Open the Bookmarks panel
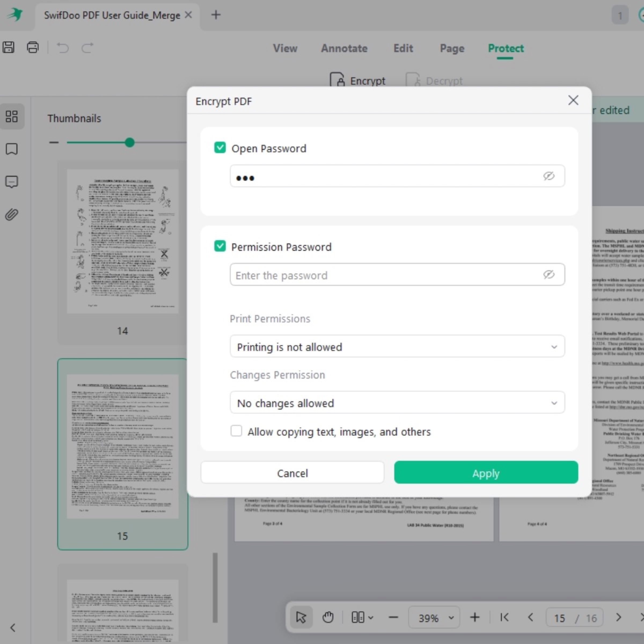644x644 pixels. click(12, 149)
